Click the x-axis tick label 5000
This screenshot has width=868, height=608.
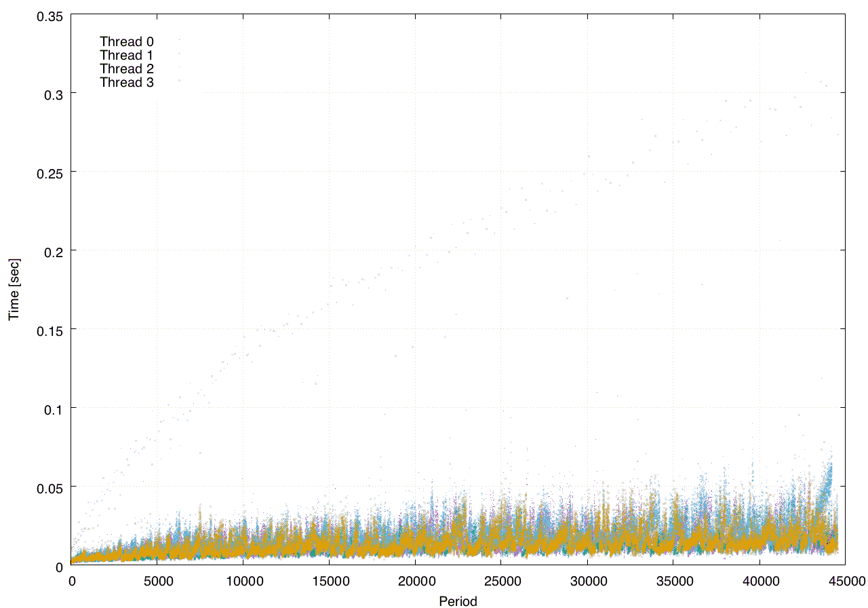point(157,580)
